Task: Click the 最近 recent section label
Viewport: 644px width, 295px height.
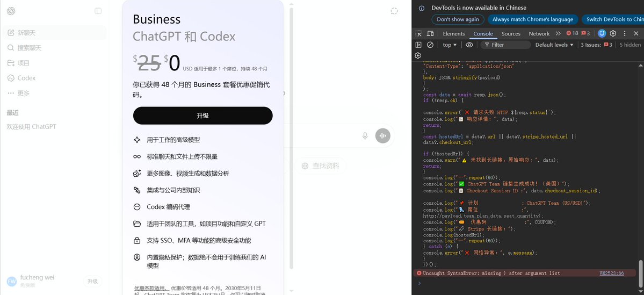Action: [13, 113]
